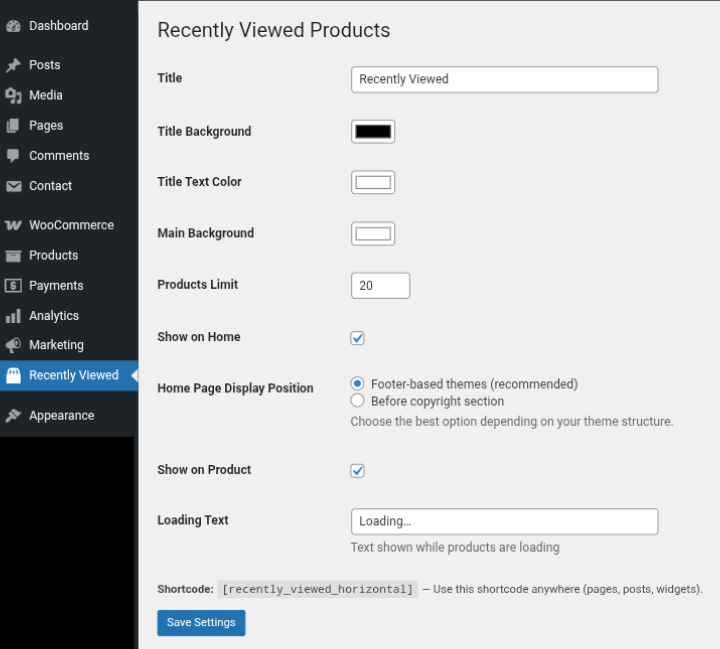Select Footer-based themes radio option
Image resolution: width=720 pixels, height=649 pixels.
tap(358, 384)
